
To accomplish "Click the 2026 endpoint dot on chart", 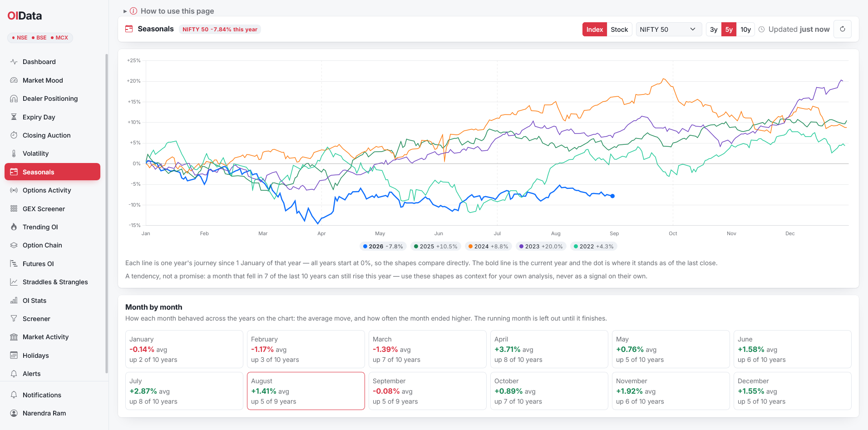I will tap(612, 196).
